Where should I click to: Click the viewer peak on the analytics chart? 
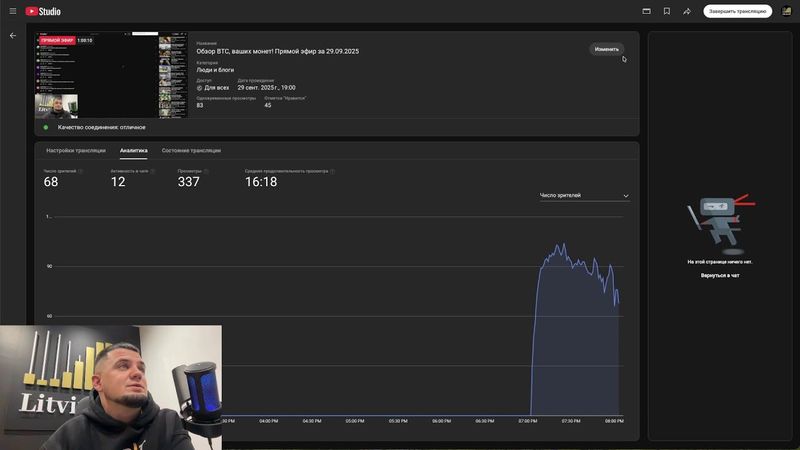[x=562, y=245]
